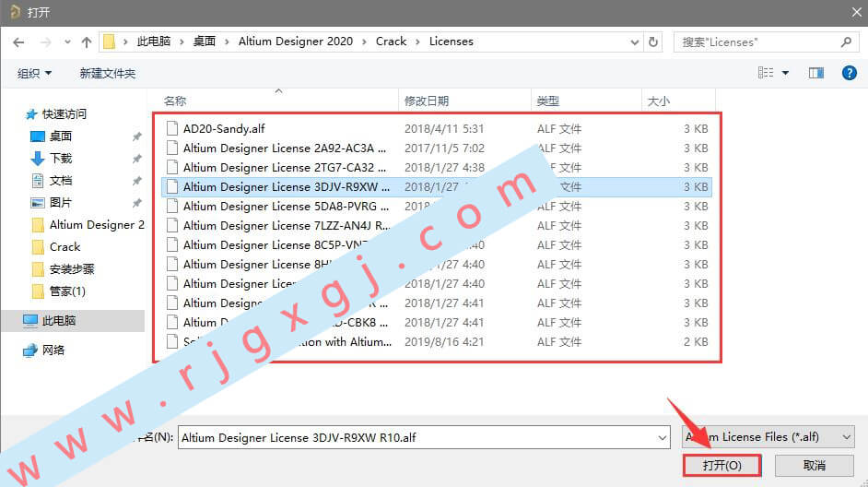Click 此电脑 in the address breadcrumb
The width and height of the screenshot is (868, 487).
pyautogui.click(x=153, y=42)
